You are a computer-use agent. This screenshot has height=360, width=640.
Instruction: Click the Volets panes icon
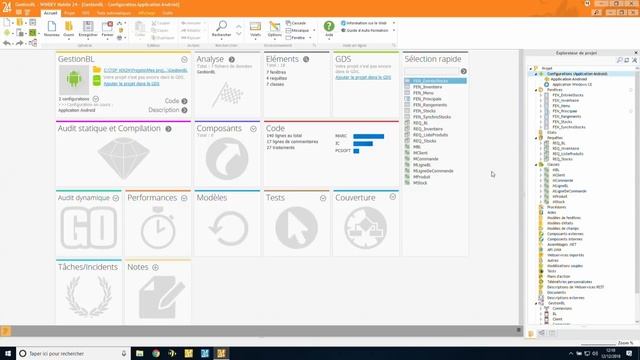coord(255,27)
